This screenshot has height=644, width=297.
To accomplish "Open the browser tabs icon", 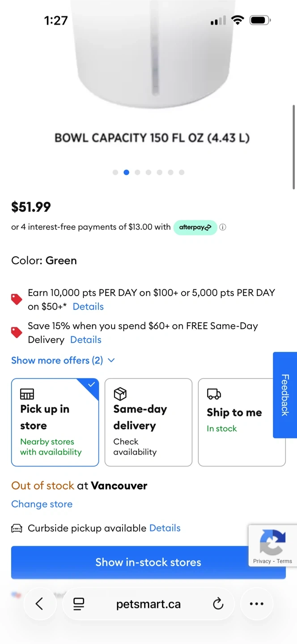I will click(x=79, y=604).
